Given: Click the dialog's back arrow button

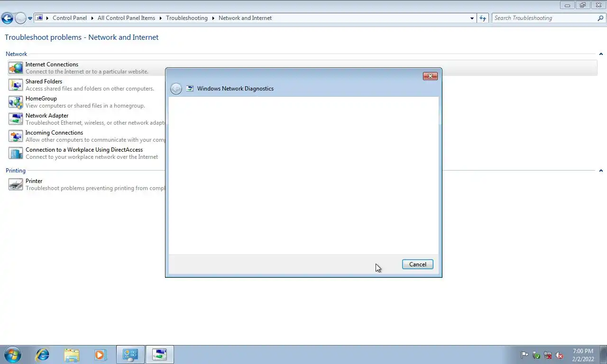Looking at the screenshot, I should (176, 89).
